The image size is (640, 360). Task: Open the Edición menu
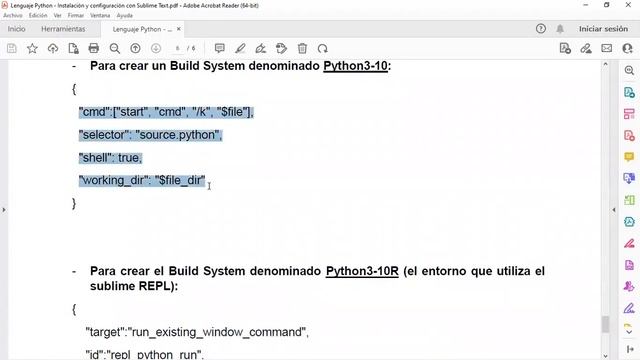pyautogui.click(x=38, y=16)
